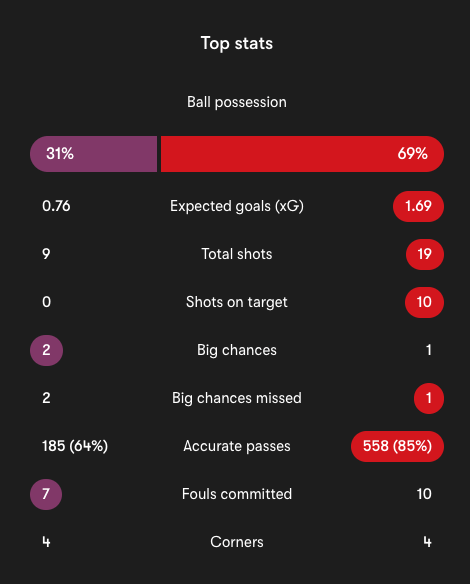Click the purple 2 big chances badge

tap(46, 350)
